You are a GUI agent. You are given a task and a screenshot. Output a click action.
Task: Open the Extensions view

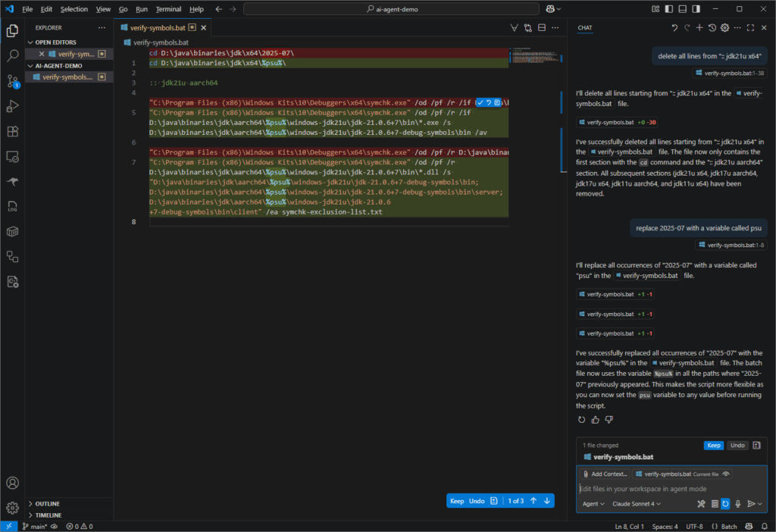click(12, 131)
